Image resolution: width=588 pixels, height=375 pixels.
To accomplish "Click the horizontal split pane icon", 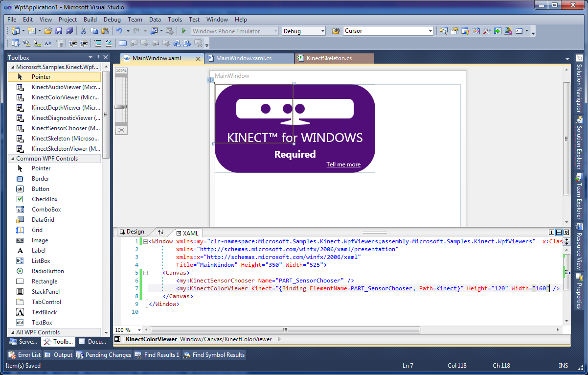I will (559, 232).
